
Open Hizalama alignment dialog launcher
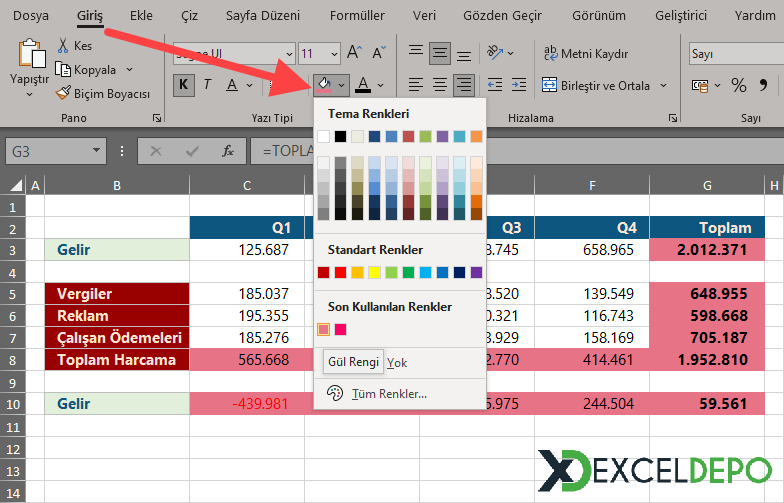click(673, 118)
